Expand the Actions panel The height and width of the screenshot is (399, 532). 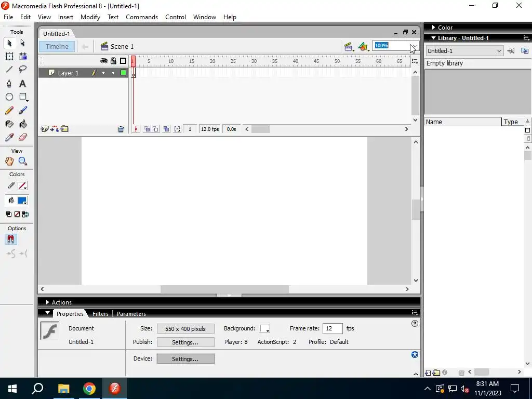click(47, 302)
